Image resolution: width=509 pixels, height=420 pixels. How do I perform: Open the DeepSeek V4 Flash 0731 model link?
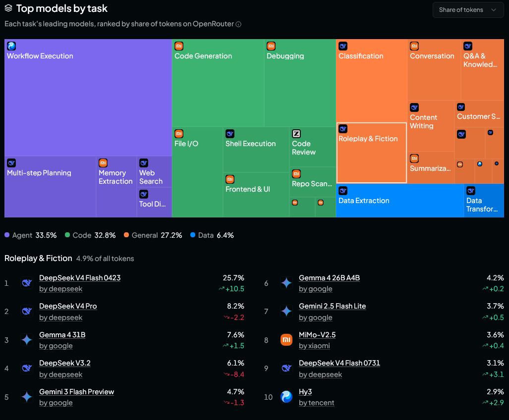coord(339,363)
